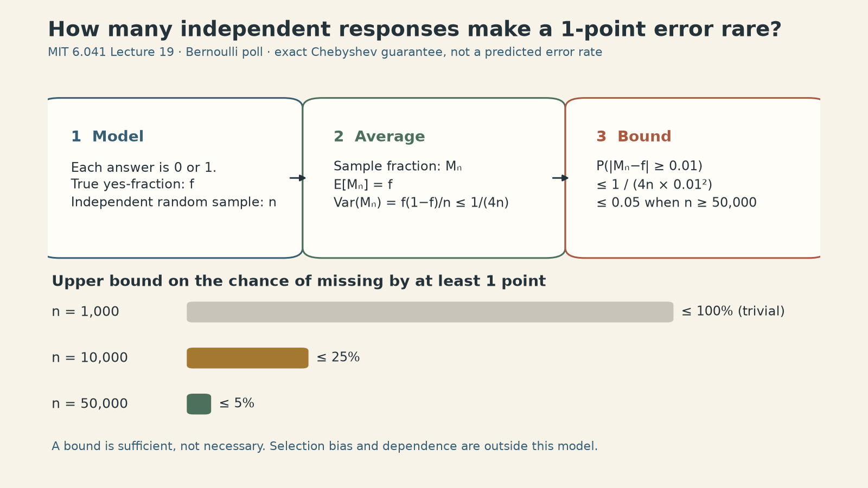
Task: Click '≤ 0.05 when n ≥ 50,000' line
Action: click(x=676, y=203)
